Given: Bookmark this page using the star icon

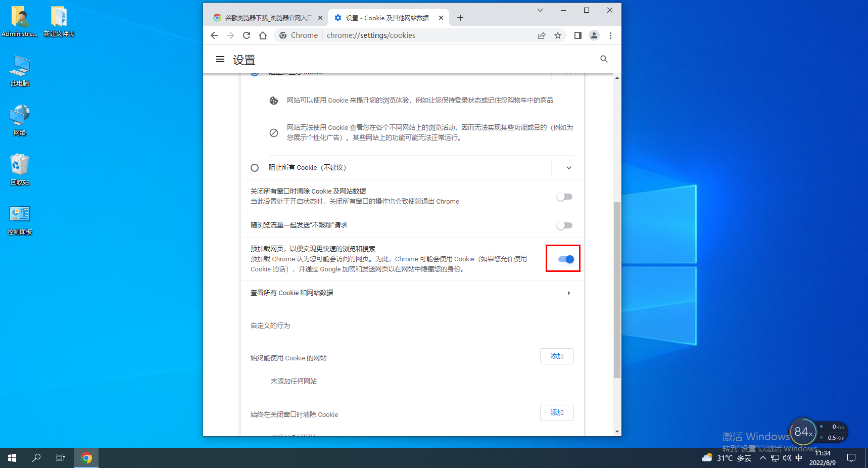Looking at the screenshot, I should 558,35.
